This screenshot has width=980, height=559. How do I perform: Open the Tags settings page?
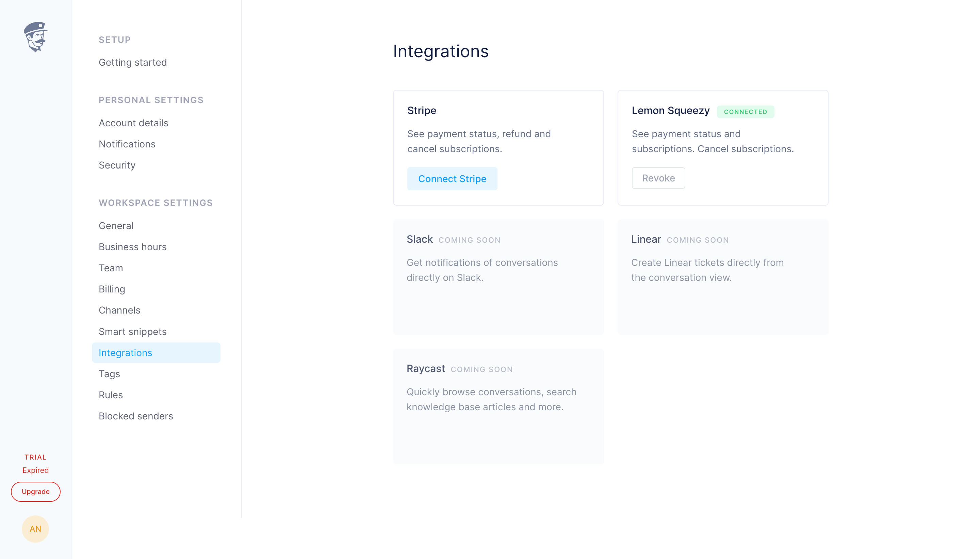pos(109,374)
